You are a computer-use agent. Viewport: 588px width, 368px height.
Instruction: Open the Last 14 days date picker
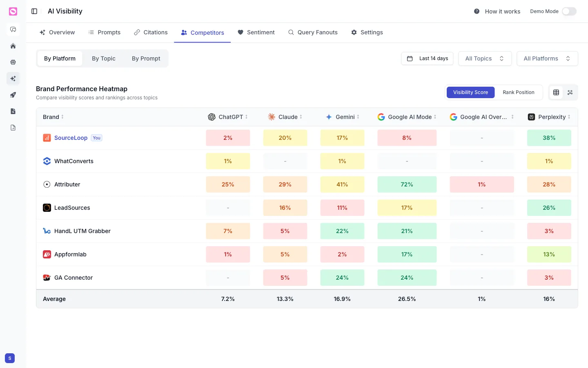pos(428,58)
